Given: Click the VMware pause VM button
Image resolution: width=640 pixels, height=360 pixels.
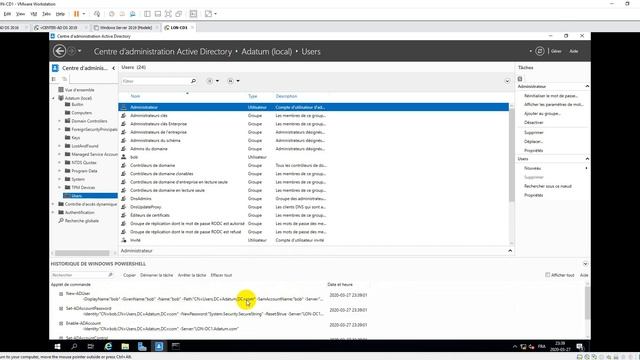Looking at the screenshot, I should point(76,14).
